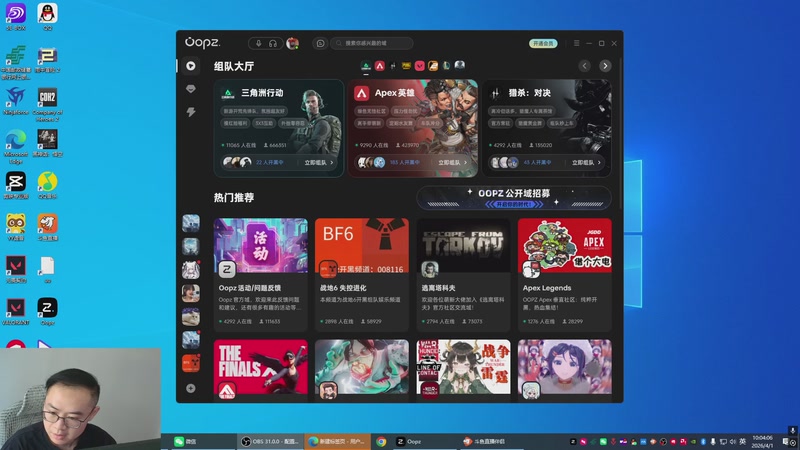Click the Oopz logo in title bar

pos(203,43)
